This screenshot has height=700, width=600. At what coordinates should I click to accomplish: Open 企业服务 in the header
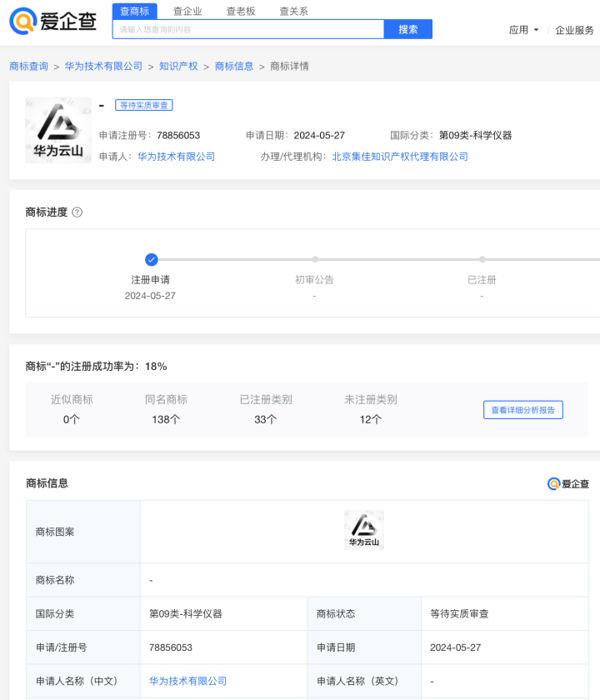[x=574, y=30]
